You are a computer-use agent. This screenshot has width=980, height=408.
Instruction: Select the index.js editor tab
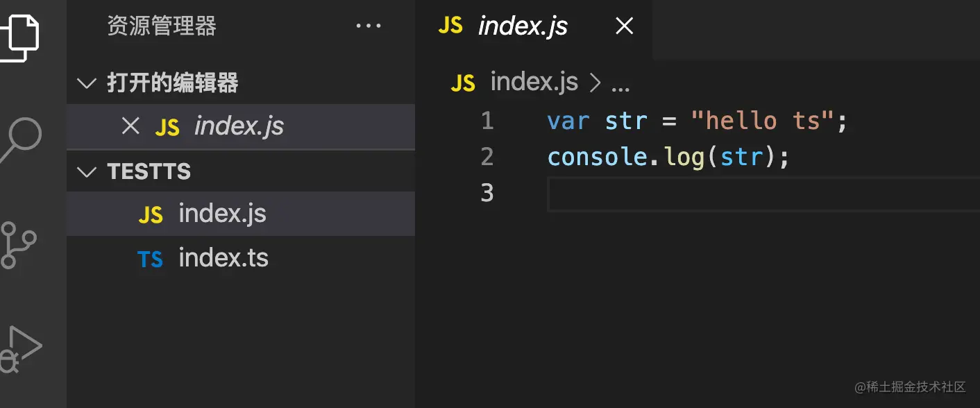point(523,26)
